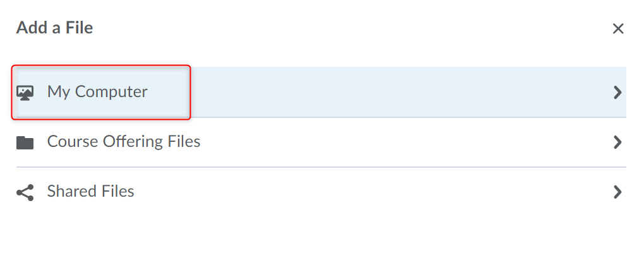
Task: Expand Course Offering Files with its chevron
Action: tap(617, 142)
